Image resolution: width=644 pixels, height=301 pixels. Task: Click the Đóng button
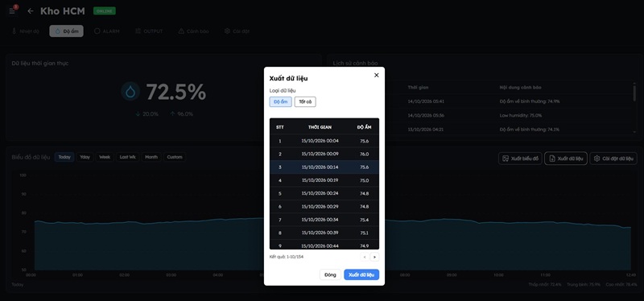330,274
